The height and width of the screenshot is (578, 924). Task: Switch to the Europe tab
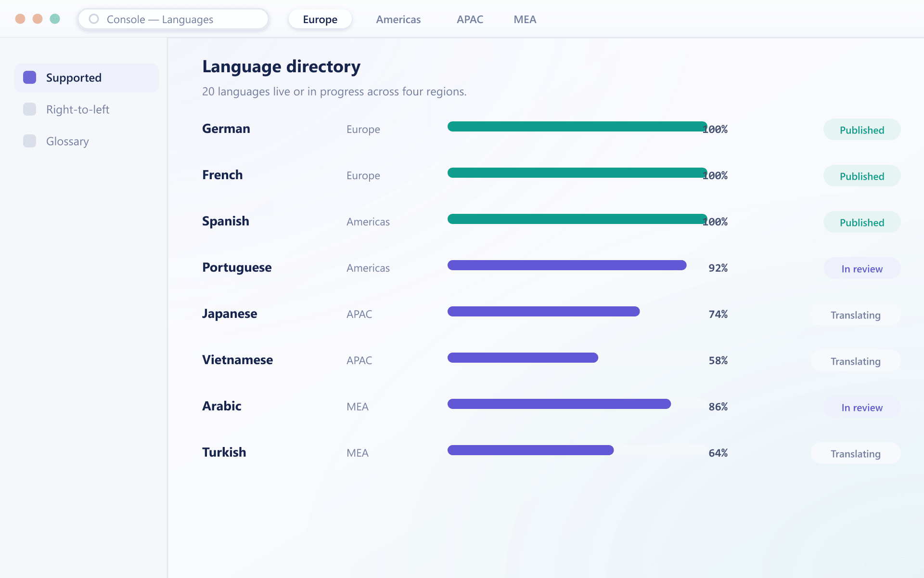(x=320, y=19)
